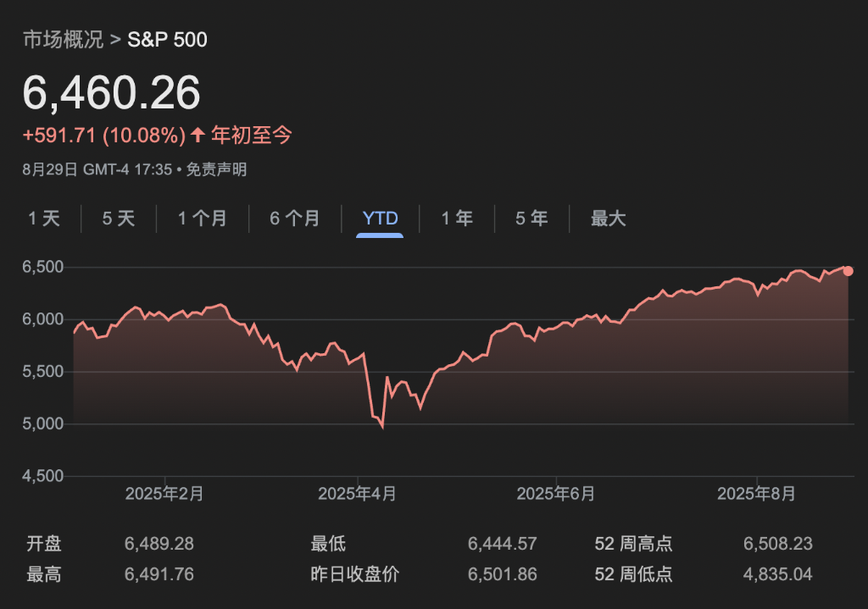The image size is (868, 609).
Task: Open the 免责声明 disclaimer link
Action: coord(216,169)
